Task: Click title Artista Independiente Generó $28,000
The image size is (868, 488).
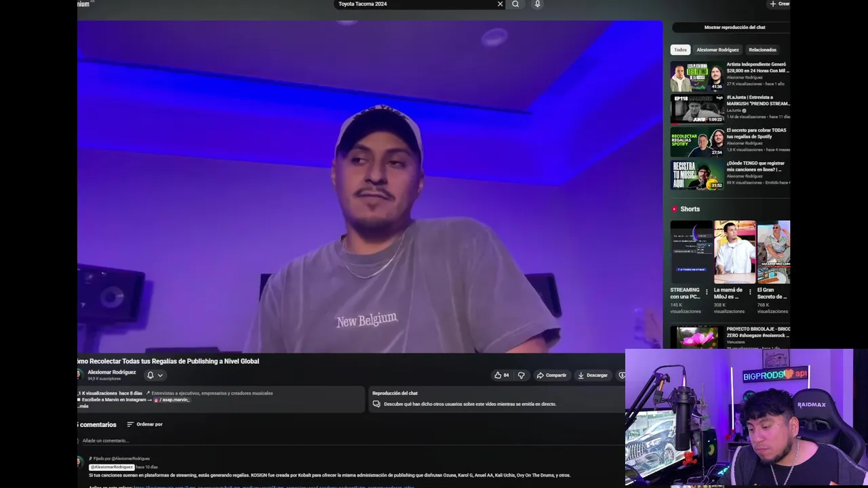Action: [757, 67]
